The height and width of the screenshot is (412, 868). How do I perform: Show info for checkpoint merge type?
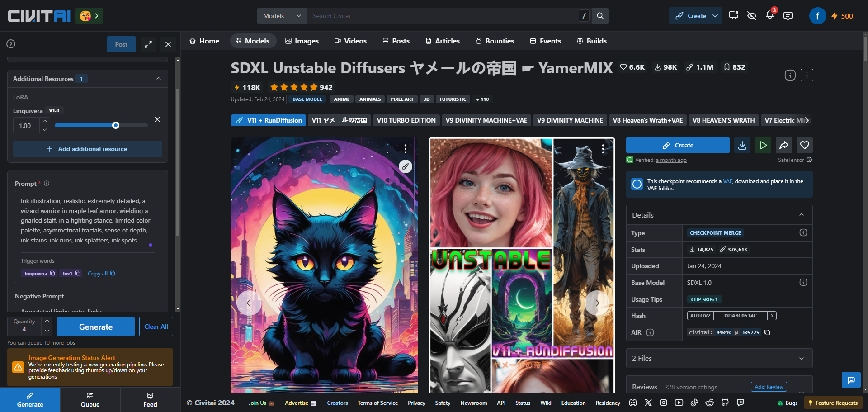coord(803,232)
